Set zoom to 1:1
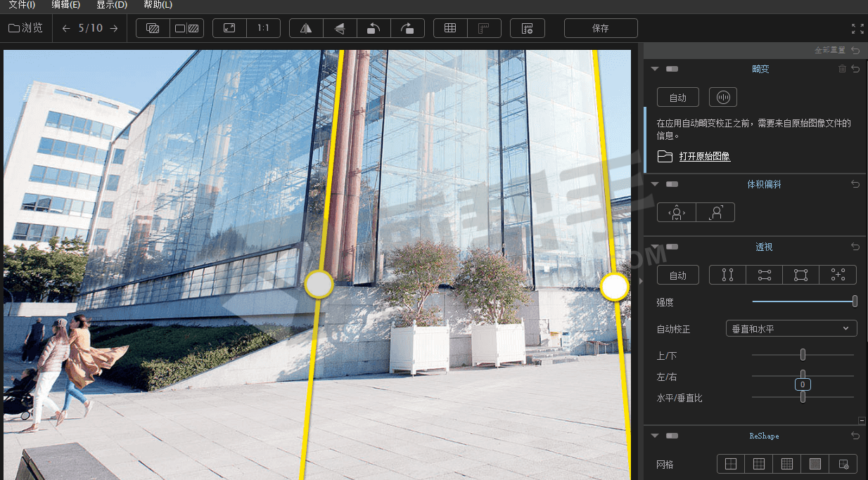The height and width of the screenshot is (480, 868). [x=263, y=28]
